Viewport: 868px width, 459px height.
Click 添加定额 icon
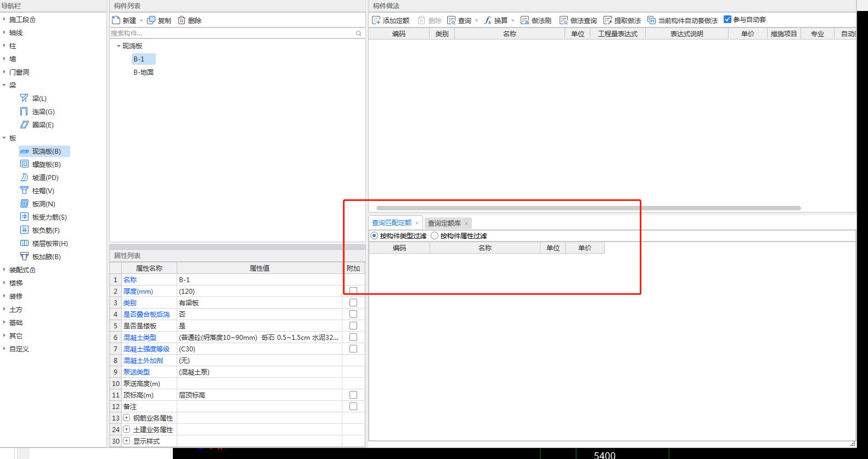376,20
